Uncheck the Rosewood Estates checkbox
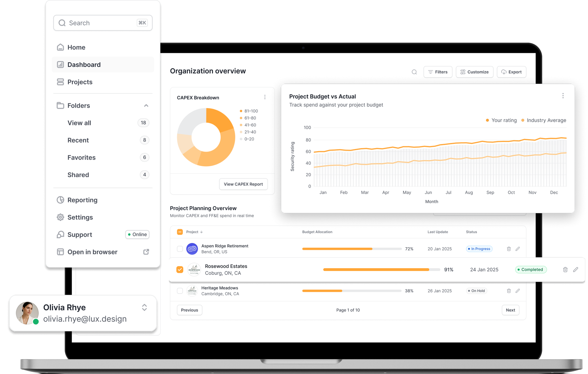Screen dimensions: 588x374 [x=180, y=270]
